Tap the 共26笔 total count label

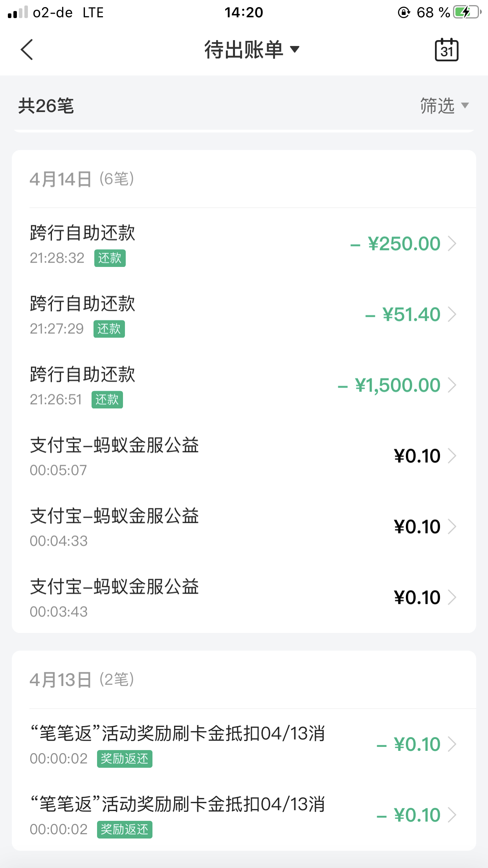click(x=46, y=106)
